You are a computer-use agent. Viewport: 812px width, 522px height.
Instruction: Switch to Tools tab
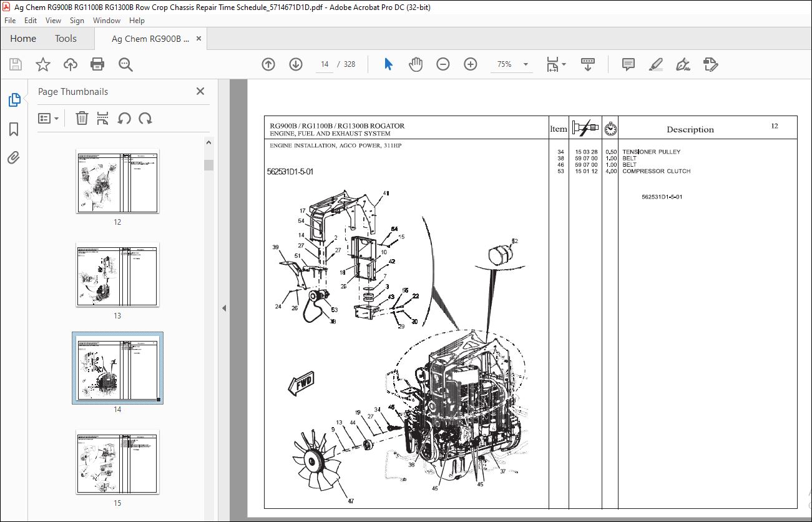(x=66, y=39)
